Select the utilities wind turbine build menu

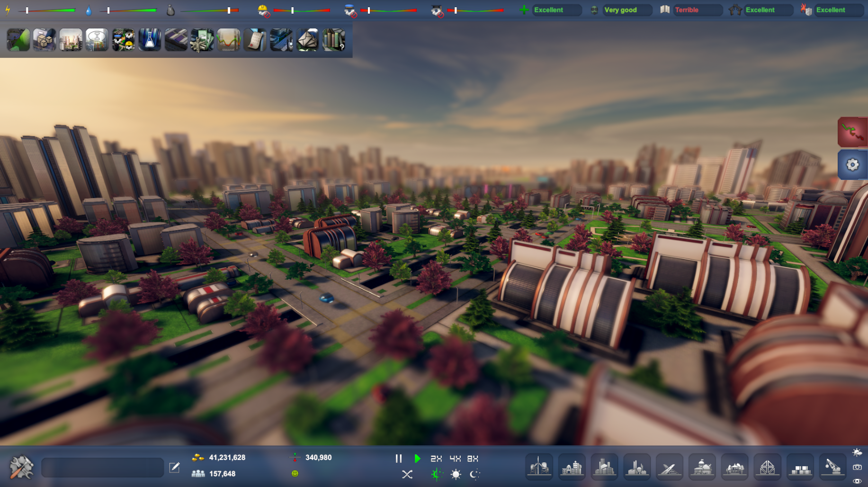click(539, 467)
